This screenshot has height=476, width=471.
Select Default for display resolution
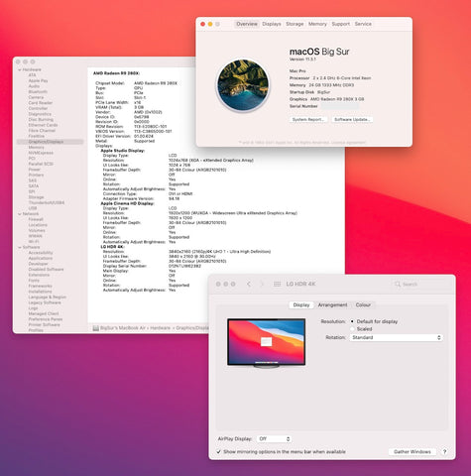click(352, 321)
